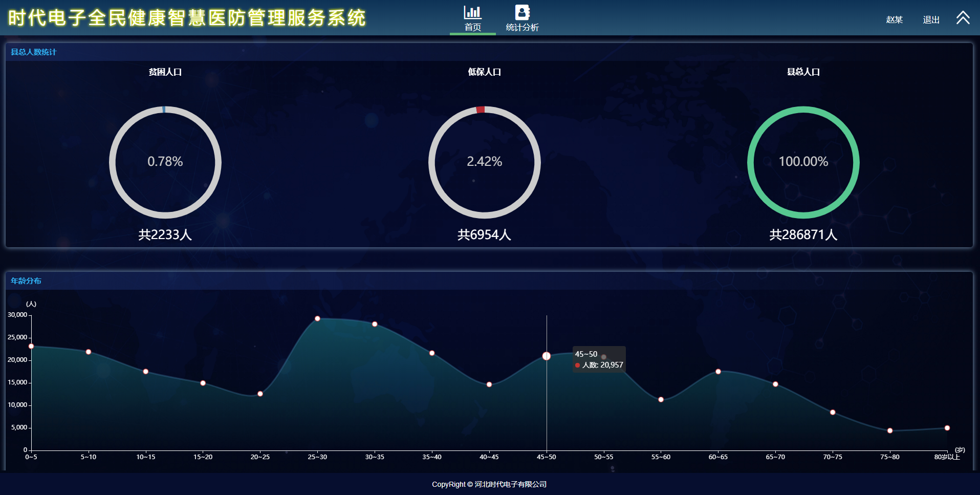Viewport: 980px width, 495px height.
Task: Select the 80岁以上 data point
Action: click(x=947, y=428)
